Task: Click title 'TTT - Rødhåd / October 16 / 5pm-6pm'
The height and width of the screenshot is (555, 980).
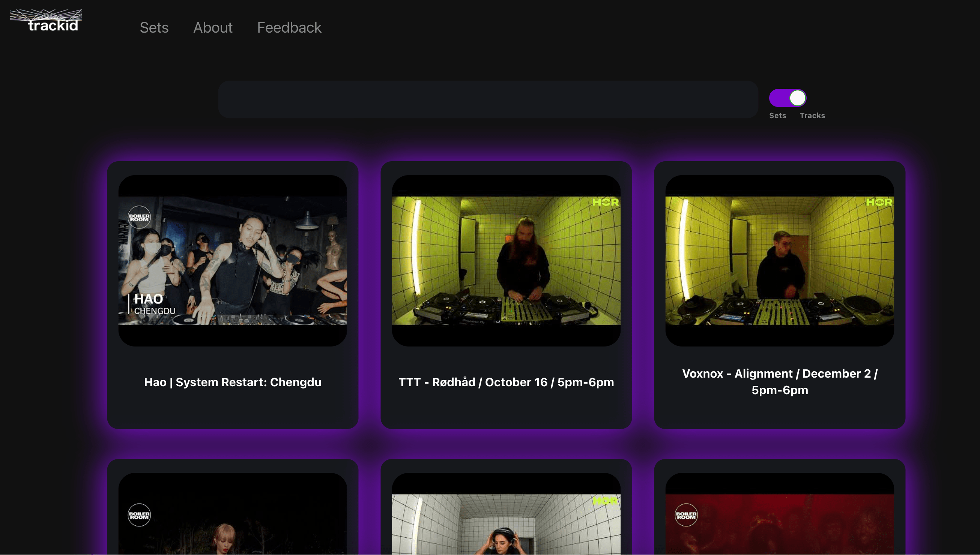Action: 506,382
